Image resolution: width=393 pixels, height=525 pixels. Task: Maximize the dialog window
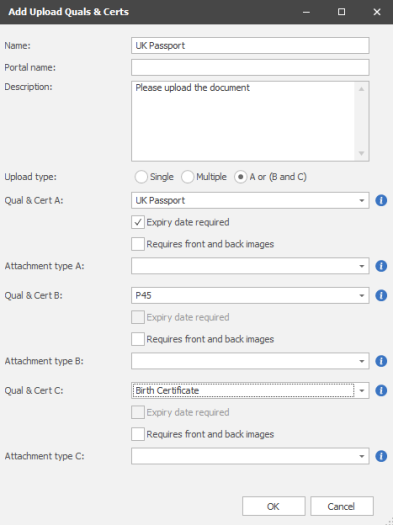coord(341,12)
